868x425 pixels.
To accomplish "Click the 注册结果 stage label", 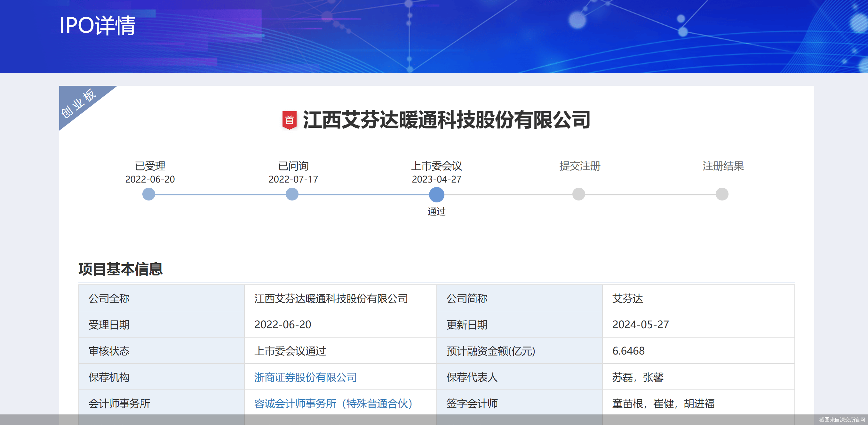I will coord(723,166).
